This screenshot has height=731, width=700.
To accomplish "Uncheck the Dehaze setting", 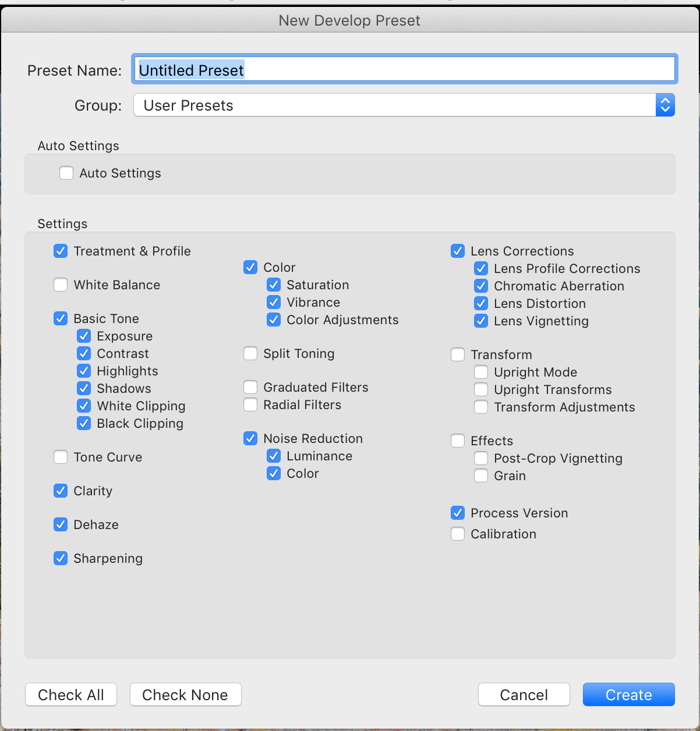I will click(61, 524).
